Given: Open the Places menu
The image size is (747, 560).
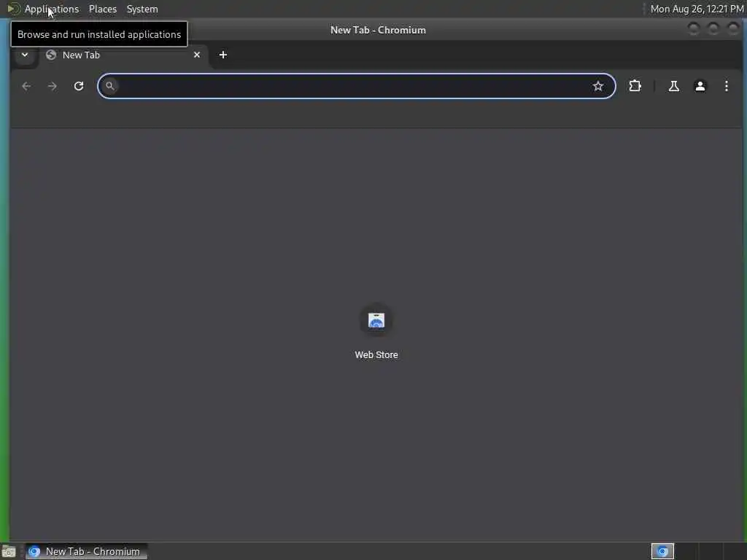Looking at the screenshot, I should (x=102, y=9).
